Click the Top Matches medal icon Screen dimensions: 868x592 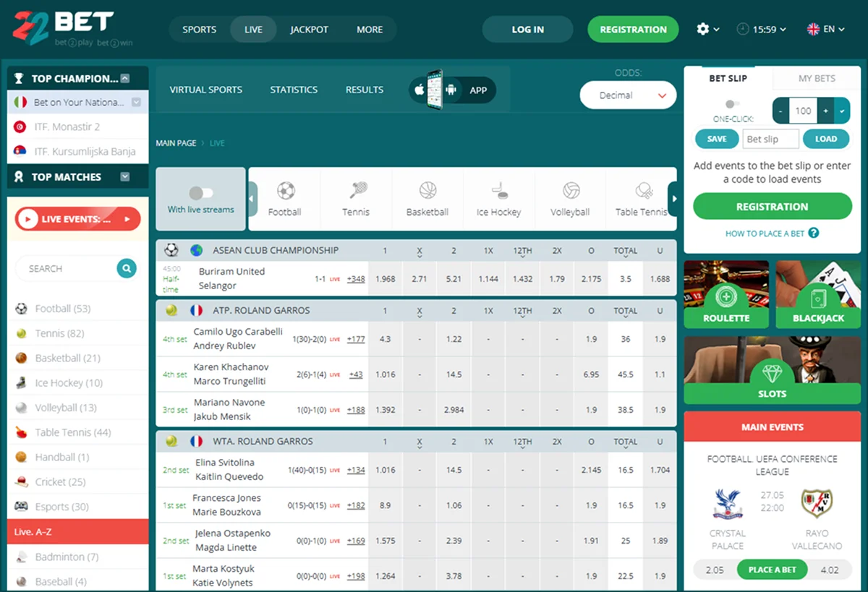(19, 177)
